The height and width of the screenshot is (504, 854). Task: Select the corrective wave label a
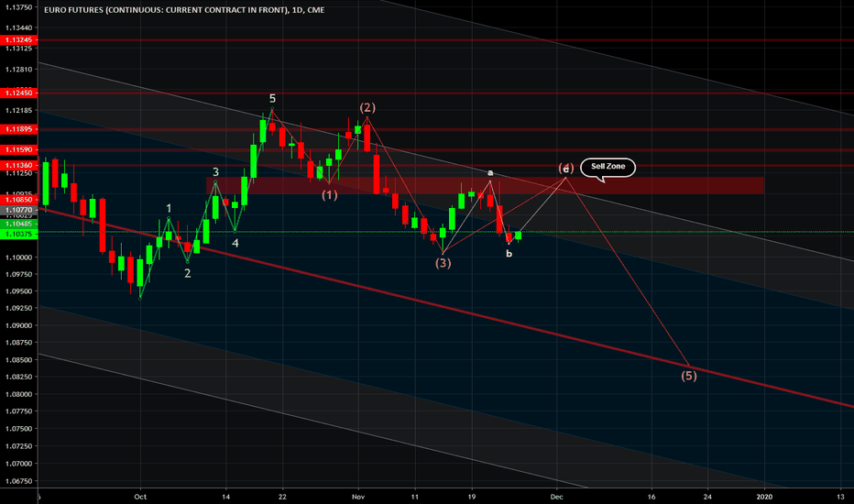490,172
